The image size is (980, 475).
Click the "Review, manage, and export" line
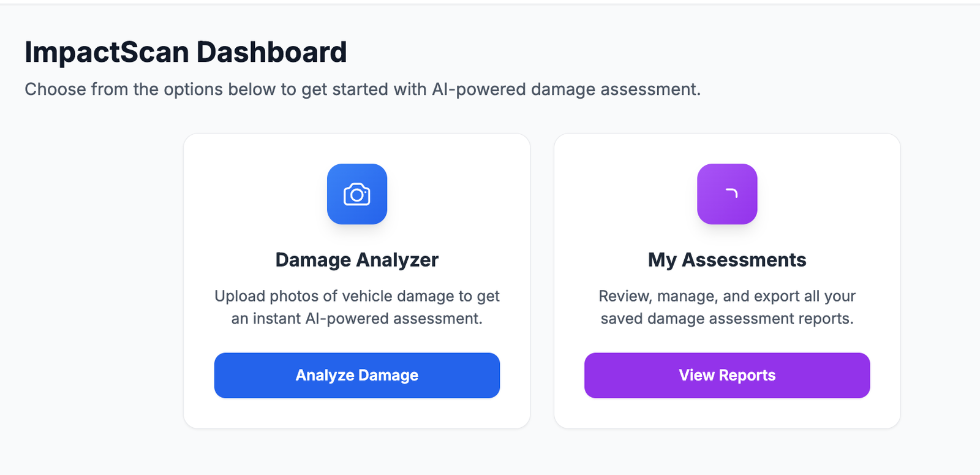727,296
